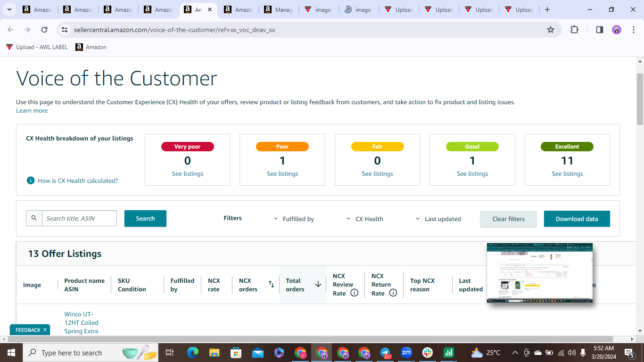Click the Image column header
This screenshot has height=362, width=644.
pyautogui.click(x=32, y=285)
